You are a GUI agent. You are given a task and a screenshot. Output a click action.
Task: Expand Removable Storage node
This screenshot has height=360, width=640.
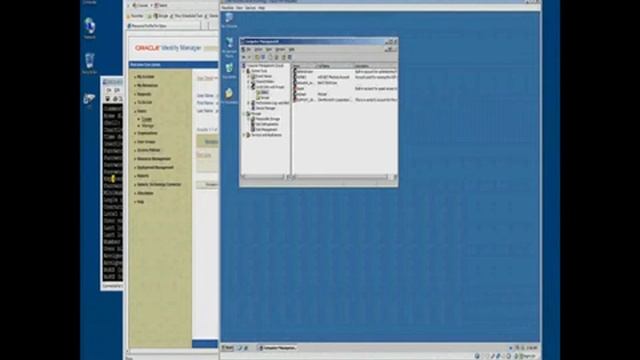pos(248,119)
